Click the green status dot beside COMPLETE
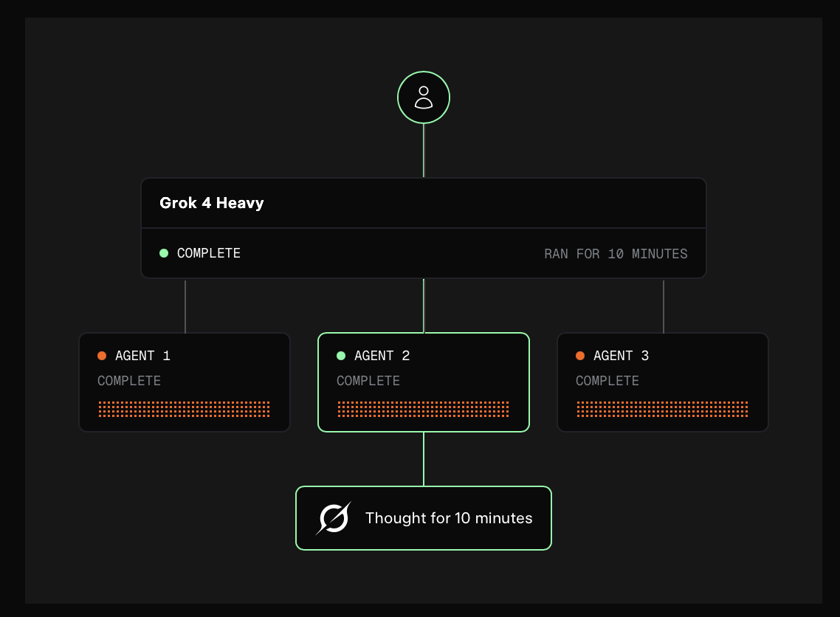This screenshot has width=840, height=617. pyautogui.click(x=164, y=253)
